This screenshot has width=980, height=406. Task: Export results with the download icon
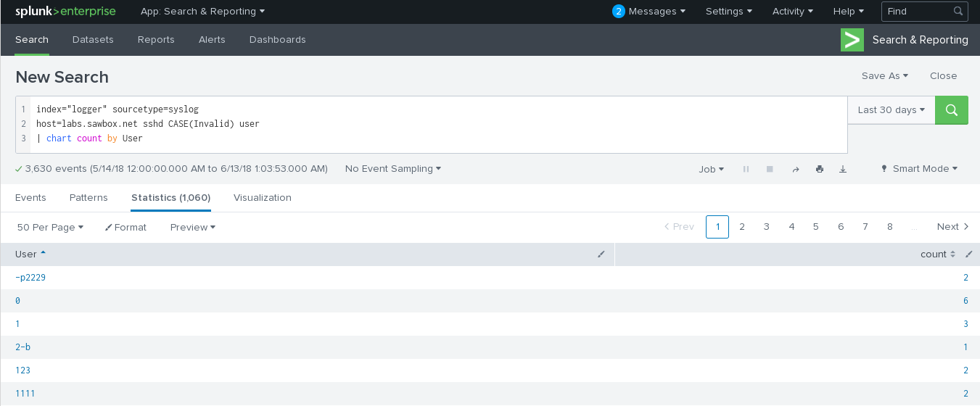[843, 169]
